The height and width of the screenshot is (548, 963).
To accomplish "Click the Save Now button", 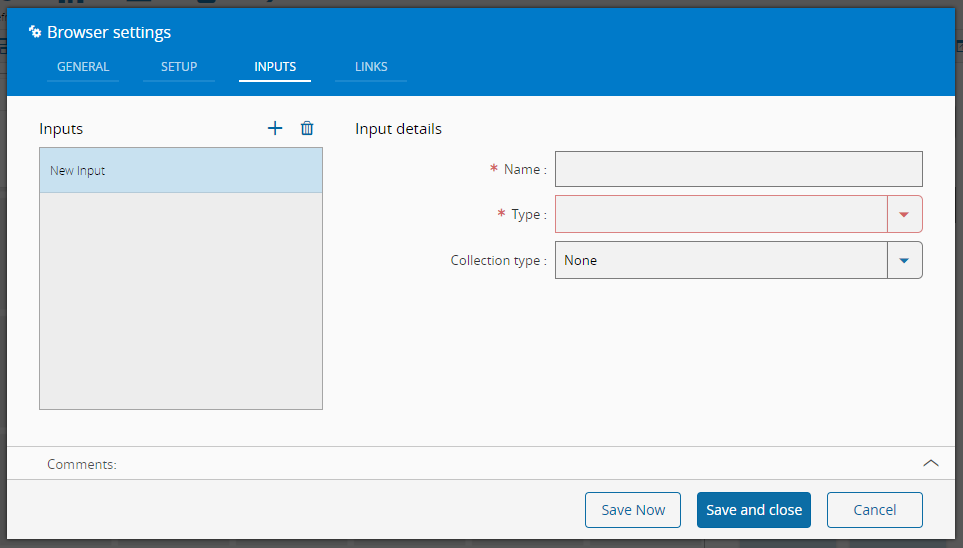I will [x=633, y=510].
